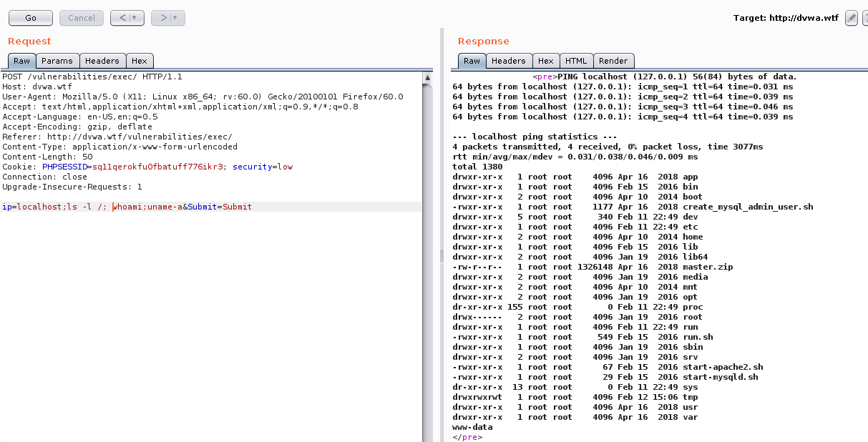Open the Headers tab in Response panel
868x442 pixels.
point(509,61)
